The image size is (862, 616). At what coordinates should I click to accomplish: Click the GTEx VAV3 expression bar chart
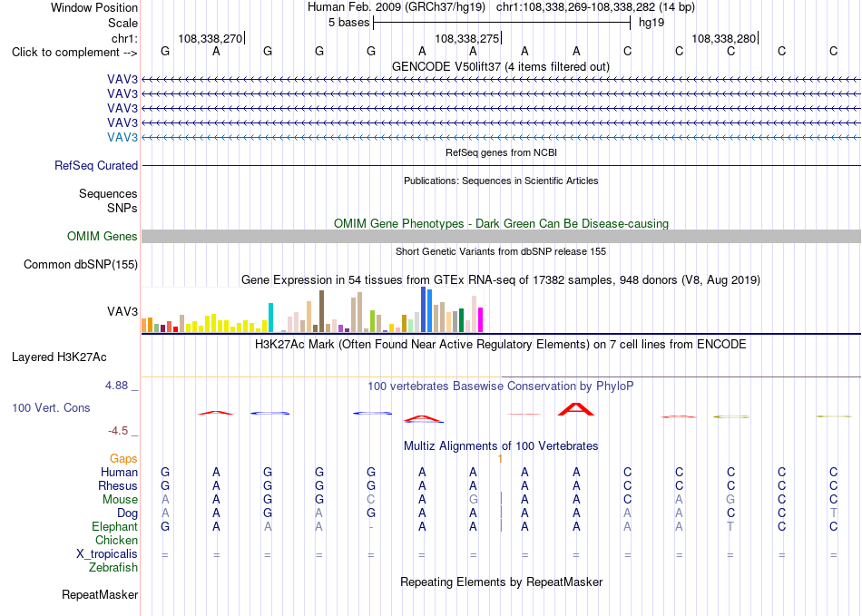tap(312, 310)
